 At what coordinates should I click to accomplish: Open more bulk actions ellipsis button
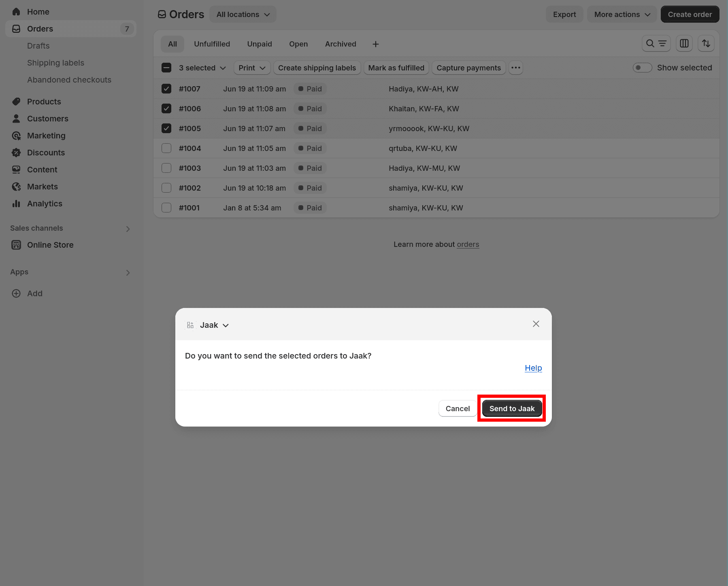coord(516,68)
